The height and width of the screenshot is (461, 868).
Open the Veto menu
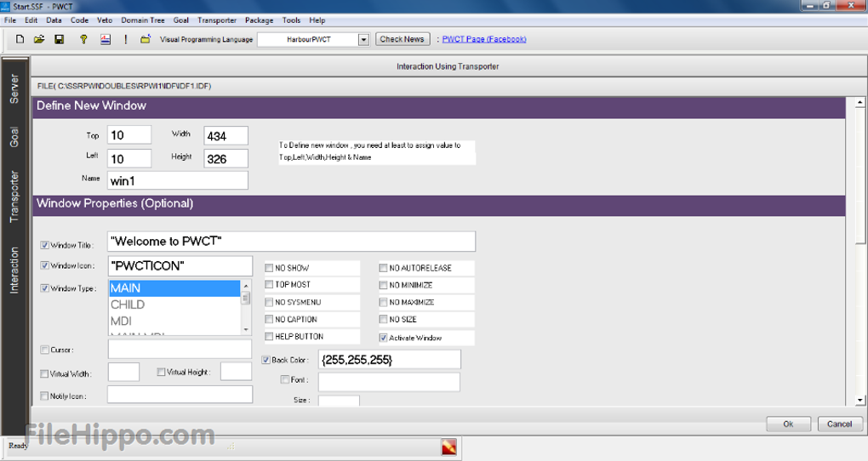(x=105, y=20)
